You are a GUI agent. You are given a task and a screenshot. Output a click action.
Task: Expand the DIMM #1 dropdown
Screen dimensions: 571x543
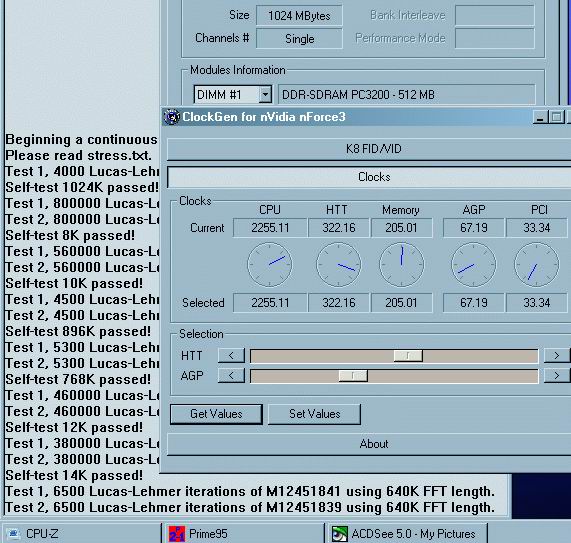coord(265,95)
